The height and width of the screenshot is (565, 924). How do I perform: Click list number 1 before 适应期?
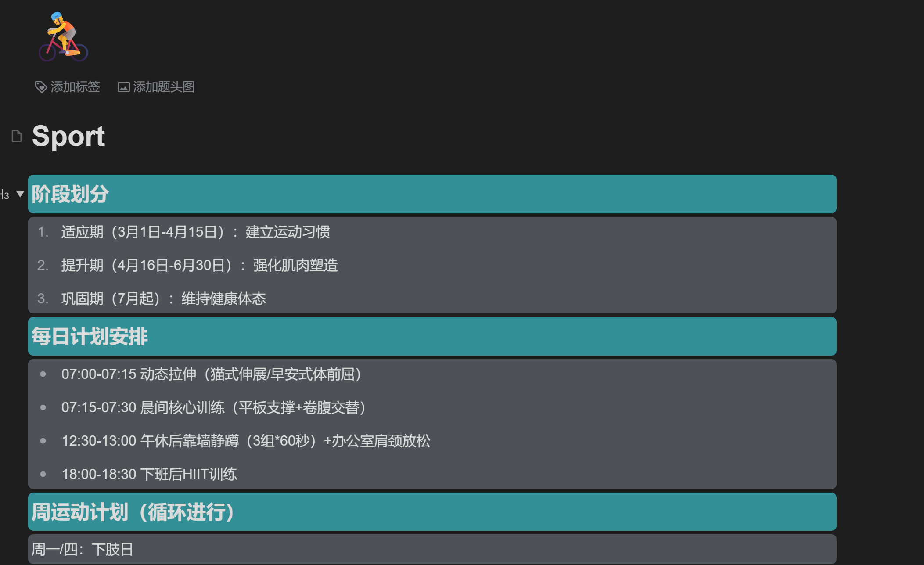click(x=43, y=232)
